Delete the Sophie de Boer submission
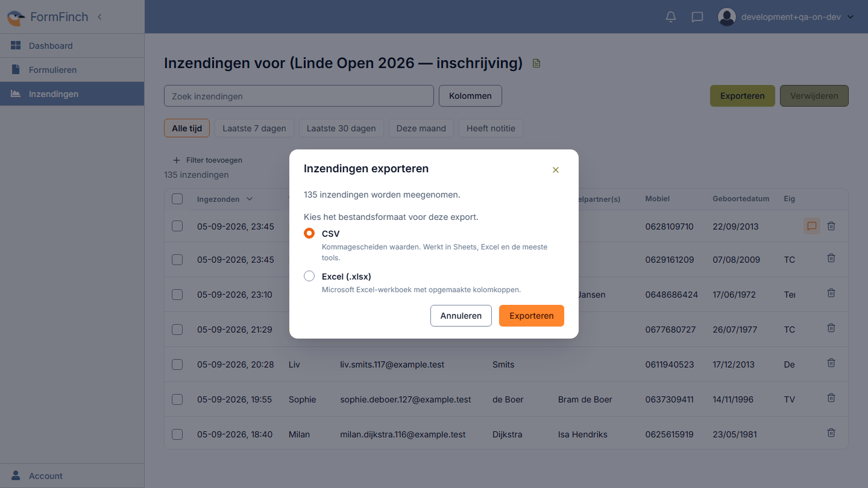This screenshot has width=868, height=488. coord(831,398)
